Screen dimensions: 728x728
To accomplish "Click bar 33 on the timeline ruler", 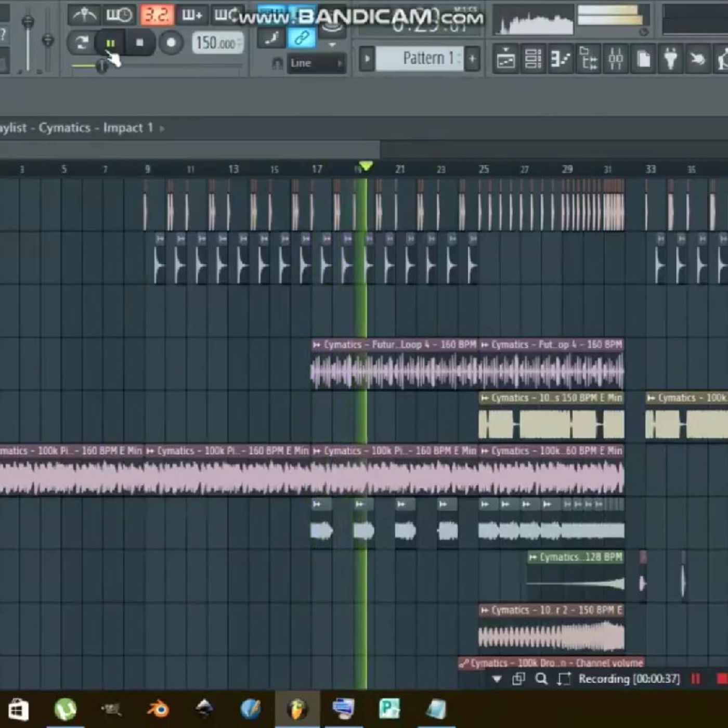I will (651, 169).
